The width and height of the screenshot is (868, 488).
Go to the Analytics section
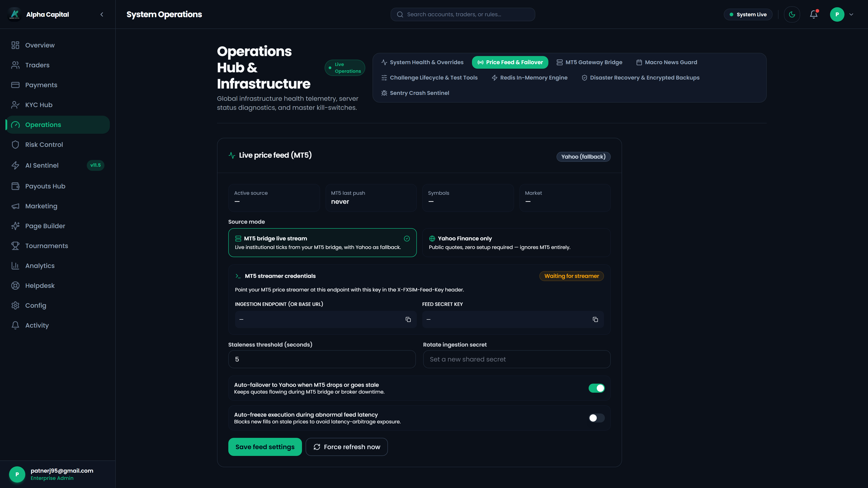pyautogui.click(x=58, y=266)
